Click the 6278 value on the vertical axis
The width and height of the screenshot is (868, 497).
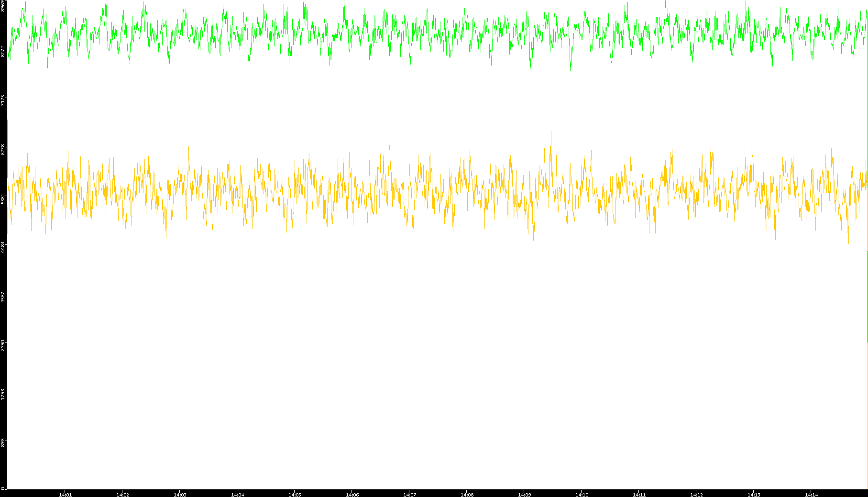click(x=3, y=150)
